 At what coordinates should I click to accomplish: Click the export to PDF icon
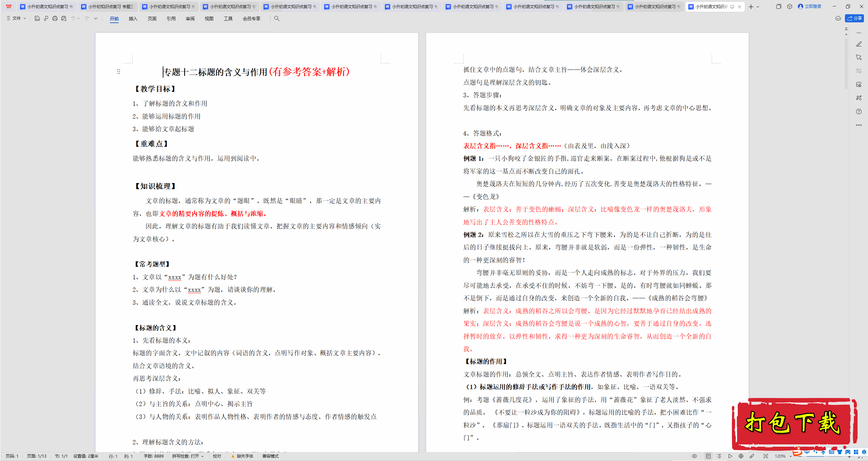click(46, 18)
